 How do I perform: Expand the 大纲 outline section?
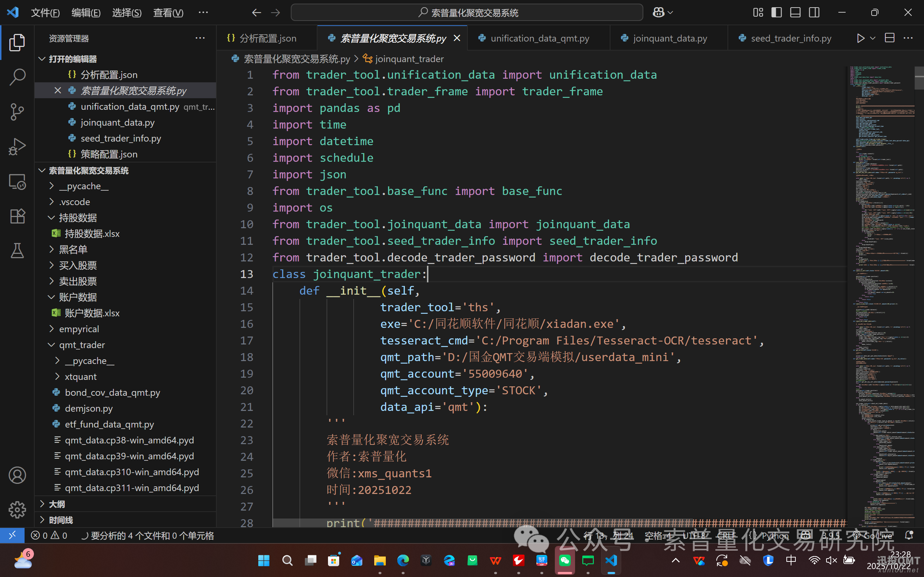coord(56,504)
